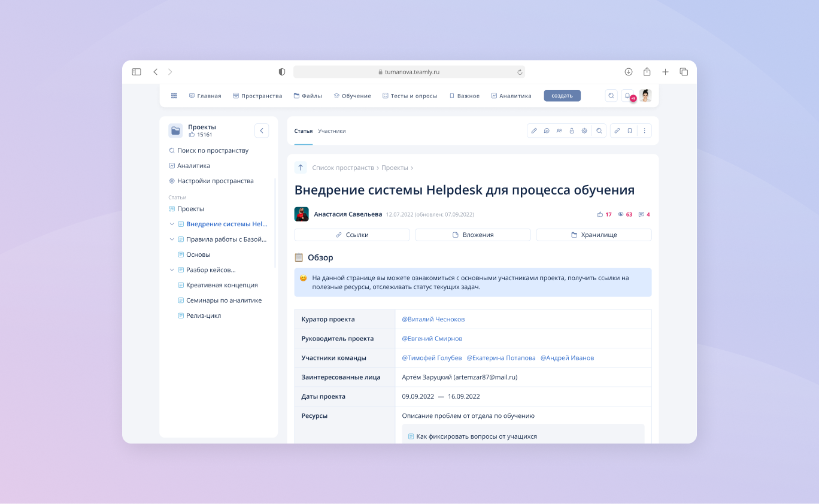Screen dimensions: 819x504
Task: Search within article magnifier icon
Action: pyautogui.click(x=599, y=130)
